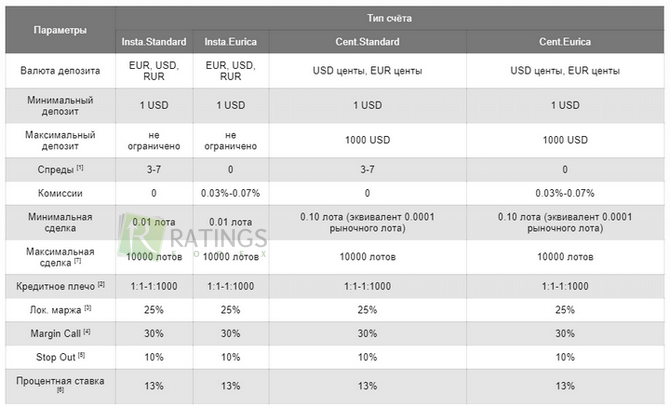Image resolution: width=670 pixels, height=408 pixels.
Task: Open footnote 4 beside Margin Call
Action: click(x=86, y=332)
